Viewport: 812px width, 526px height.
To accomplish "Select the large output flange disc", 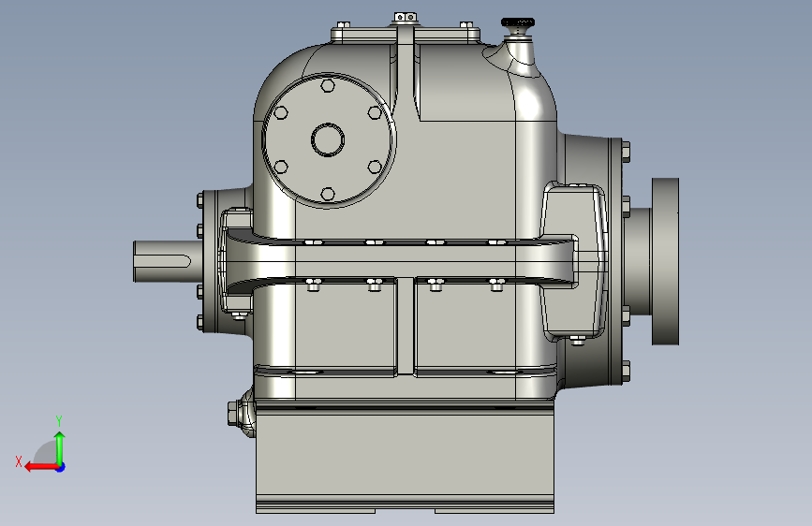I will click(665, 261).
